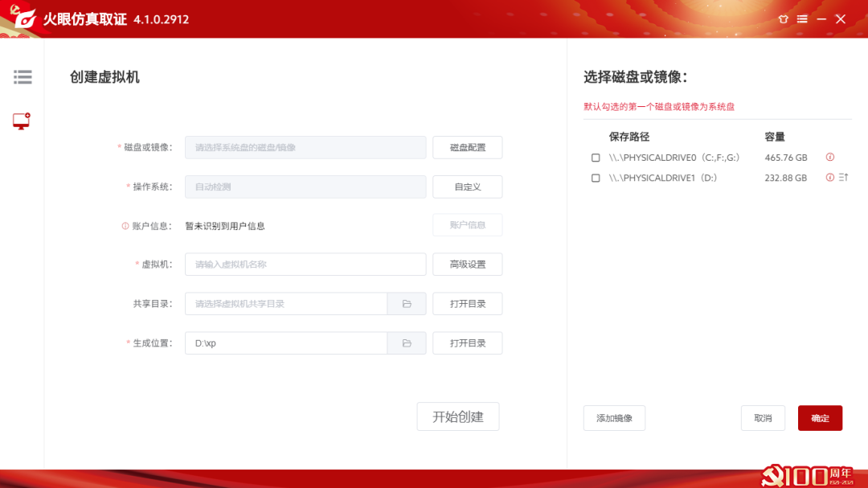Click the 磁盘或镜像 input field
This screenshot has height=488, width=868.
pos(305,147)
